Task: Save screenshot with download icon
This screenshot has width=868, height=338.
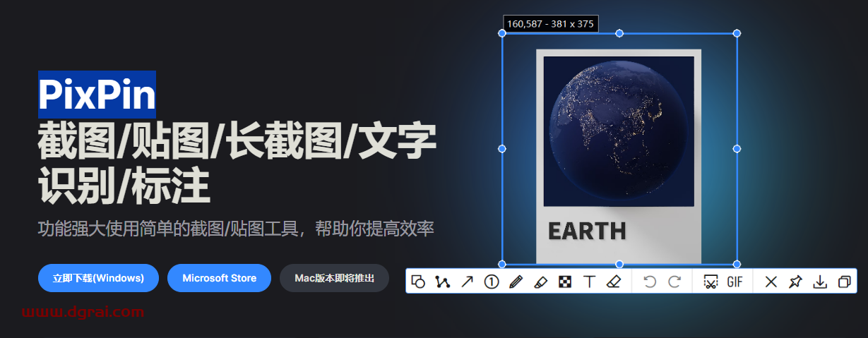Action: coord(820,282)
